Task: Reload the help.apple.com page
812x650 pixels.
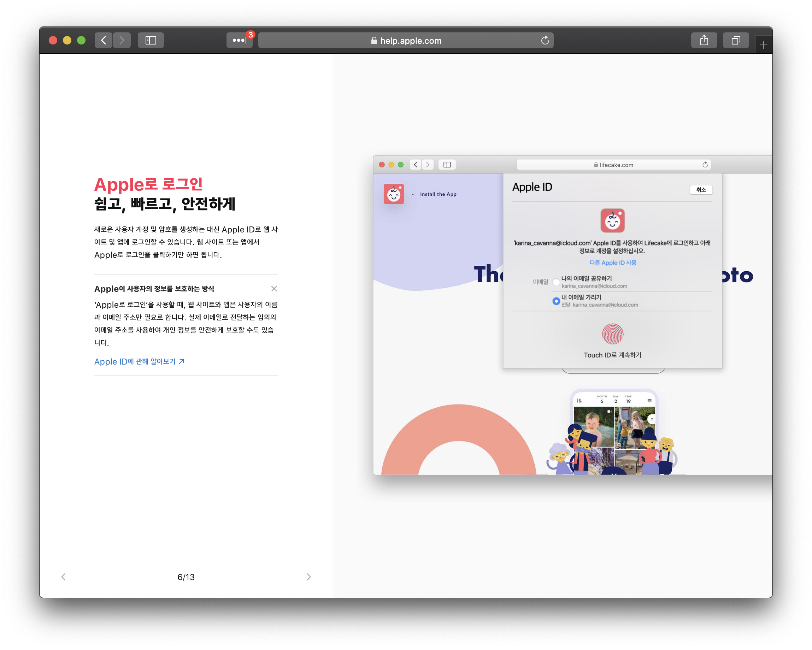Action: pos(545,40)
